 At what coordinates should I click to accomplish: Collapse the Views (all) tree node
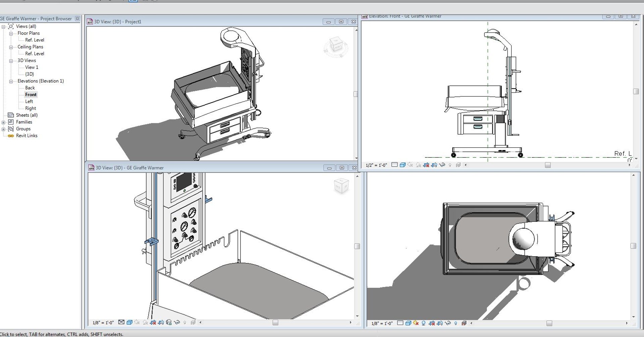point(3,26)
